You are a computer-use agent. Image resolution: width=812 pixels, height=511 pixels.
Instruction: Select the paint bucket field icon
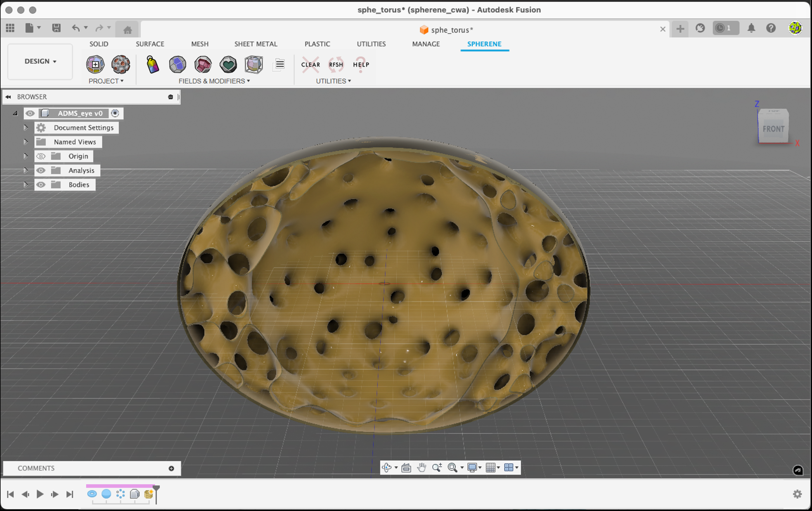[x=152, y=64]
